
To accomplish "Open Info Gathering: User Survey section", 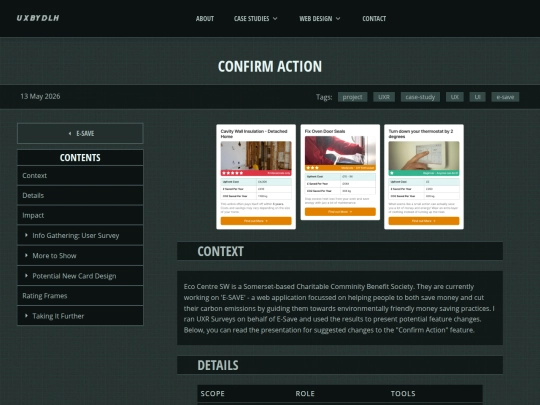I will (80, 235).
